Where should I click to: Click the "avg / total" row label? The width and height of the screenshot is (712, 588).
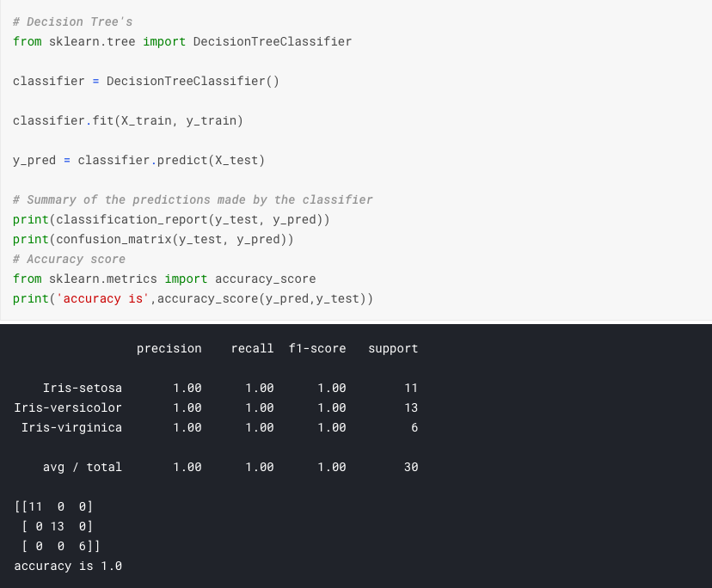pos(83,467)
